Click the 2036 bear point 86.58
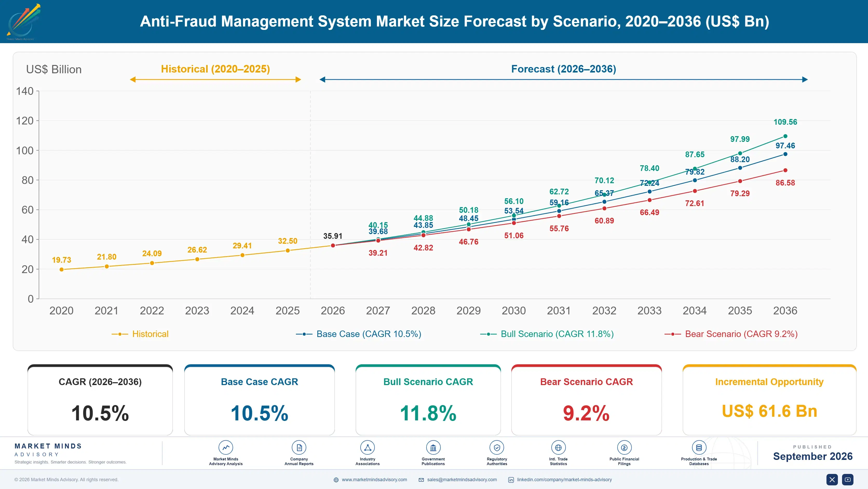 [785, 170]
